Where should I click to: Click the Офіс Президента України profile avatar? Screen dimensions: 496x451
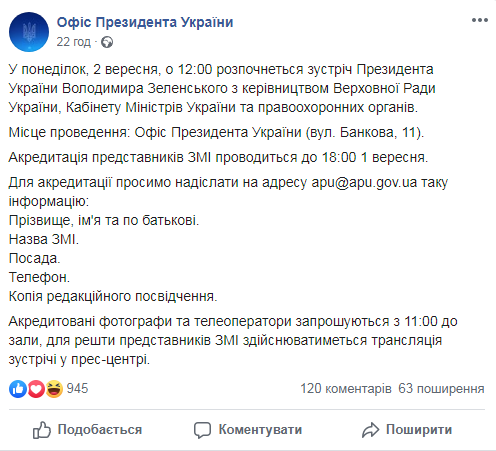29,32
